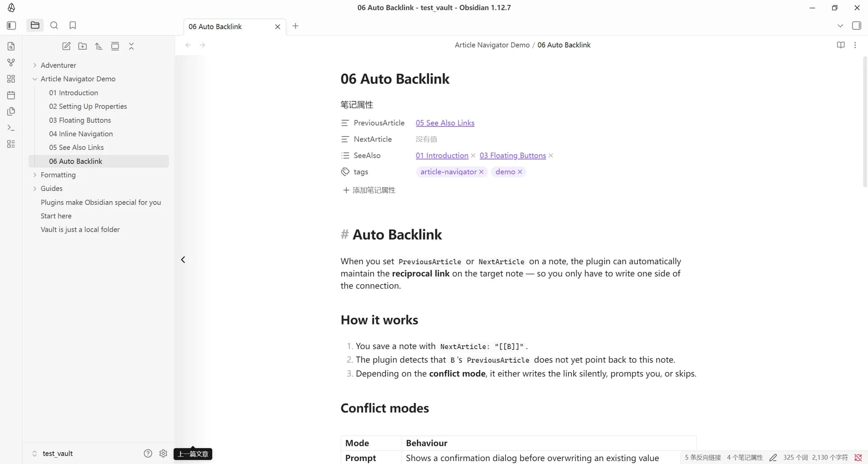Open the test_vault vault switcher
868x464 pixels.
click(x=53, y=453)
